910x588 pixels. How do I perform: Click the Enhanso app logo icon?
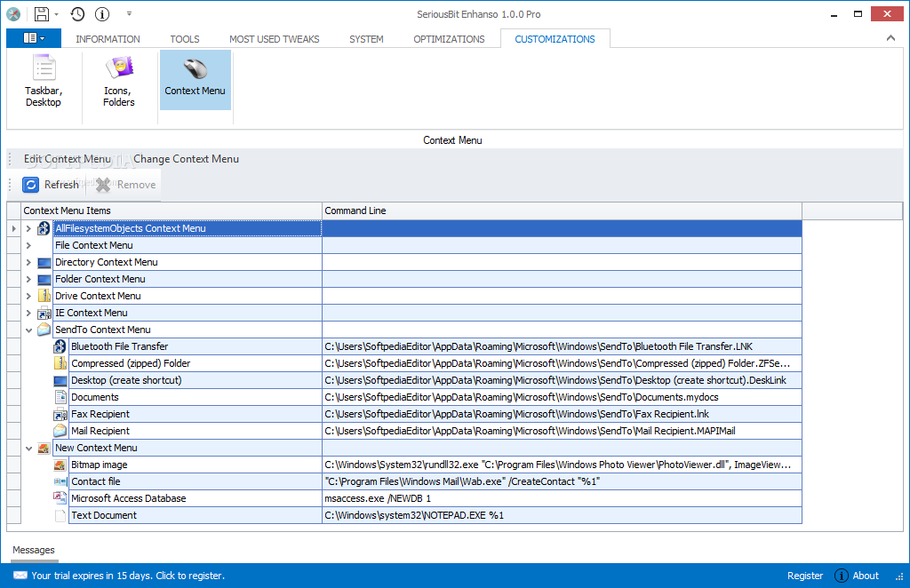(x=13, y=14)
